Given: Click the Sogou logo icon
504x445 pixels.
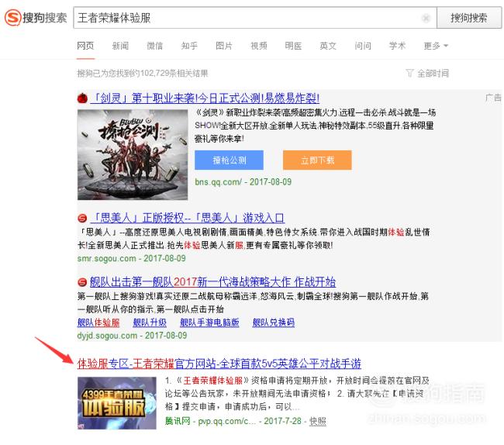Looking at the screenshot, I should point(12,18).
